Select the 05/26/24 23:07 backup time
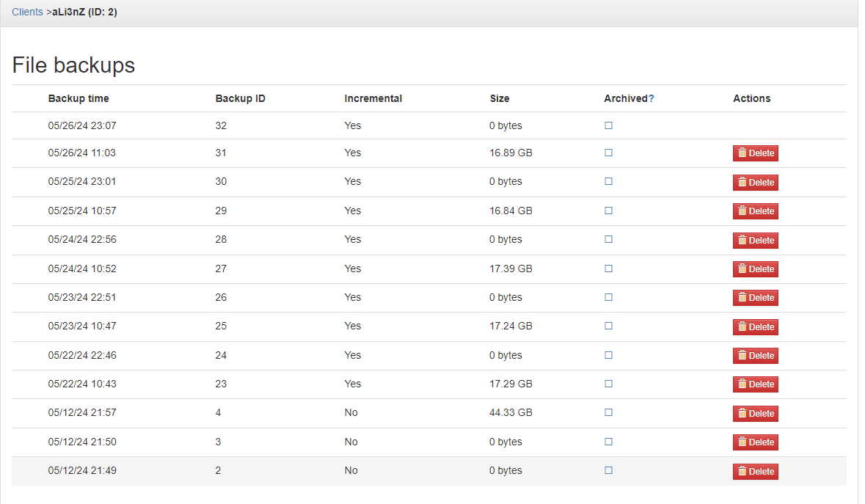This screenshot has height=504, width=865. click(82, 125)
